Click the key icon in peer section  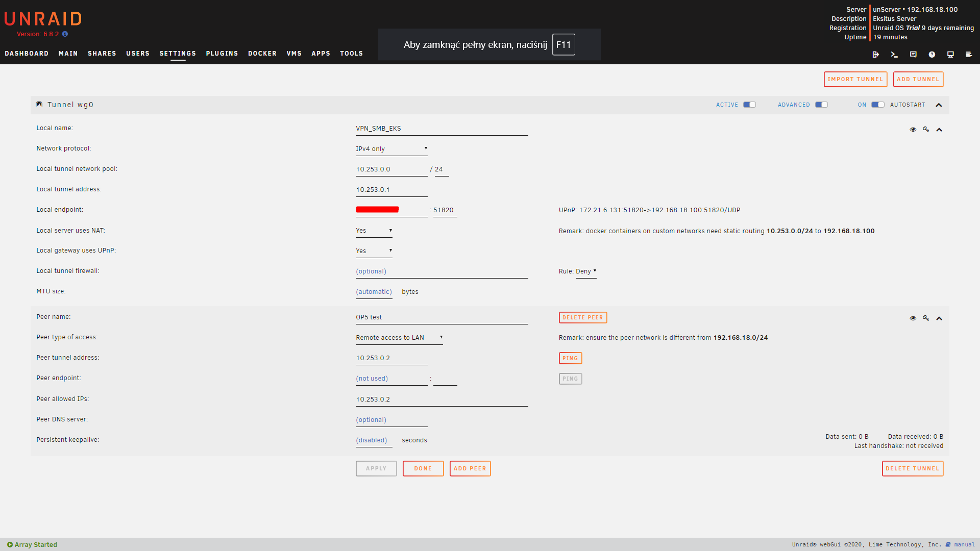coord(926,318)
